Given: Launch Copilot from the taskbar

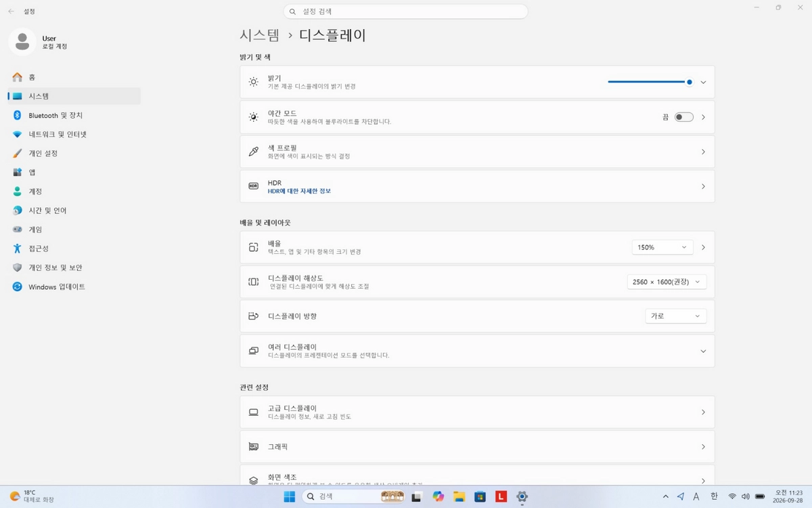Looking at the screenshot, I should [x=438, y=496].
